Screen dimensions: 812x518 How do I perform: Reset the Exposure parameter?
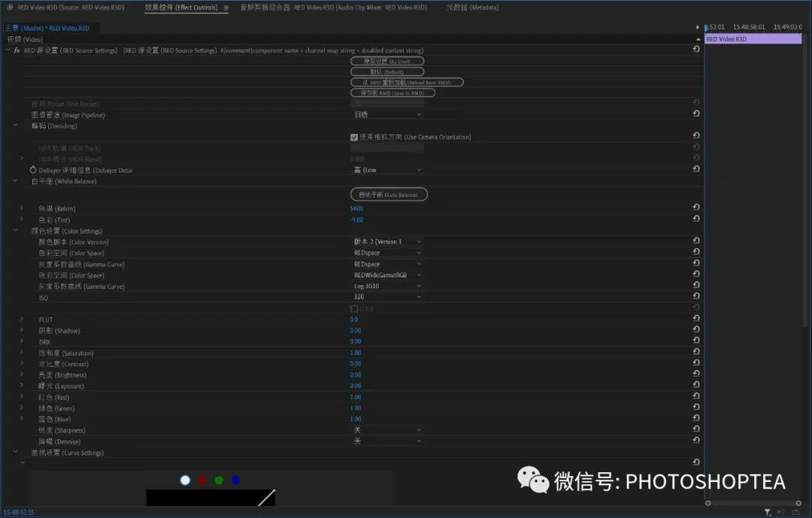[696, 385]
